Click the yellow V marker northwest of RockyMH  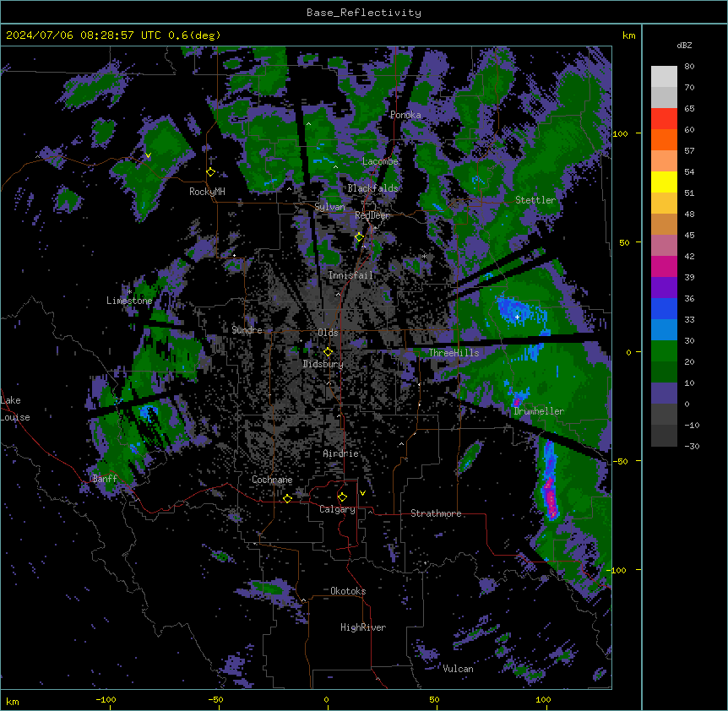click(x=148, y=155)
